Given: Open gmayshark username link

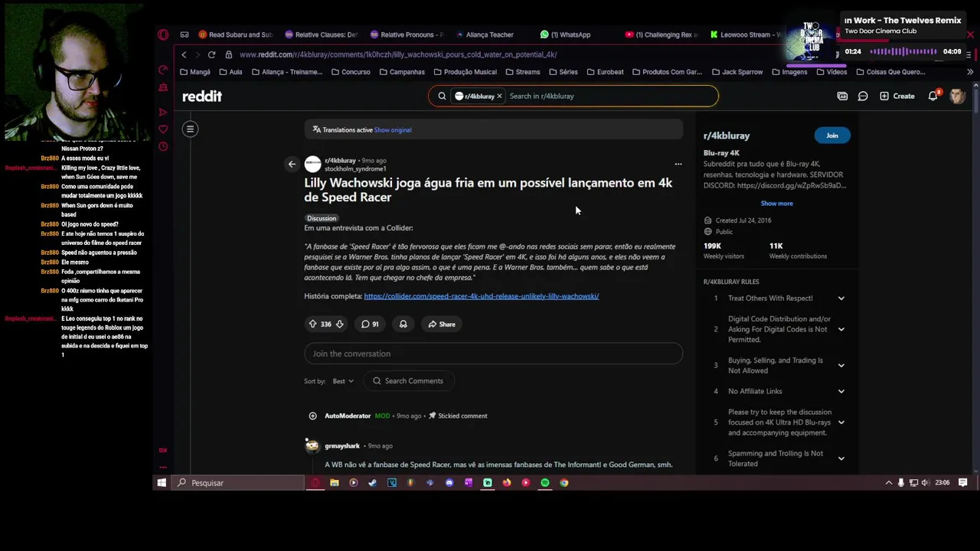Looking at the screenshot, I should tap(342, 446).
